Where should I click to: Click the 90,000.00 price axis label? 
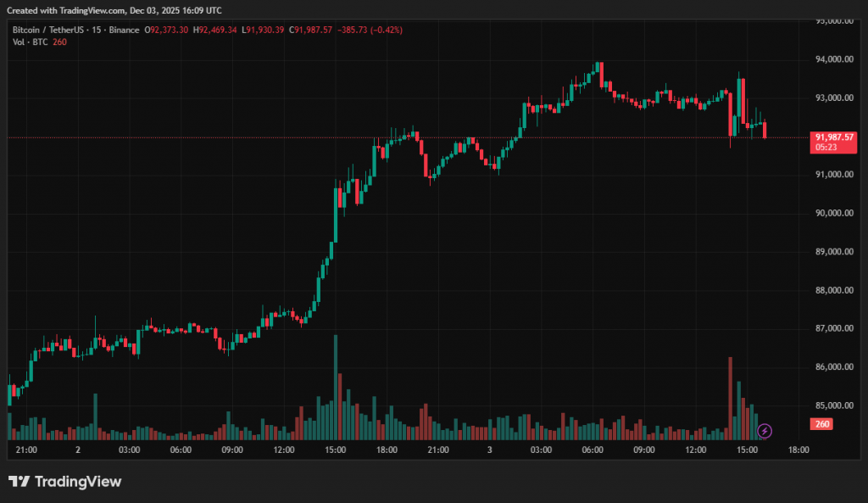click(833, 213)
